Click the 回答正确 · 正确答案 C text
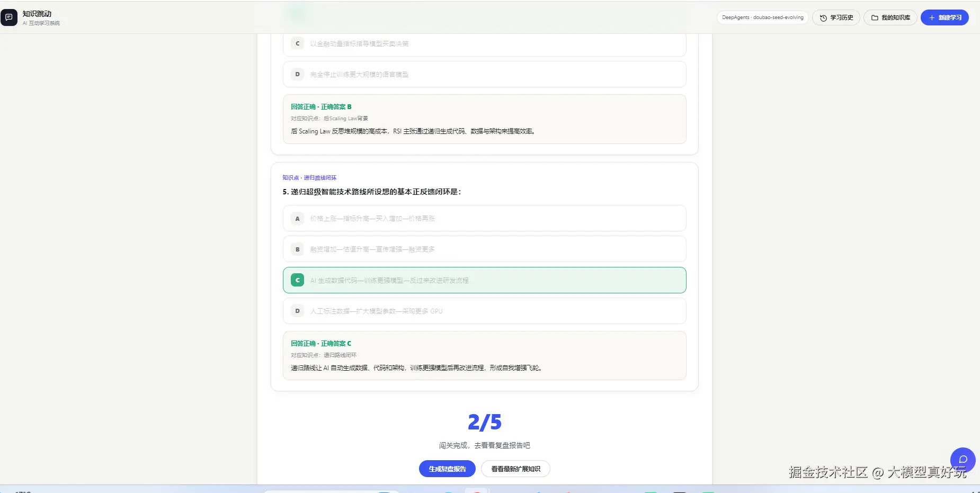The height and width of the screenshot is (493, 980). click(x=321, y=344)
